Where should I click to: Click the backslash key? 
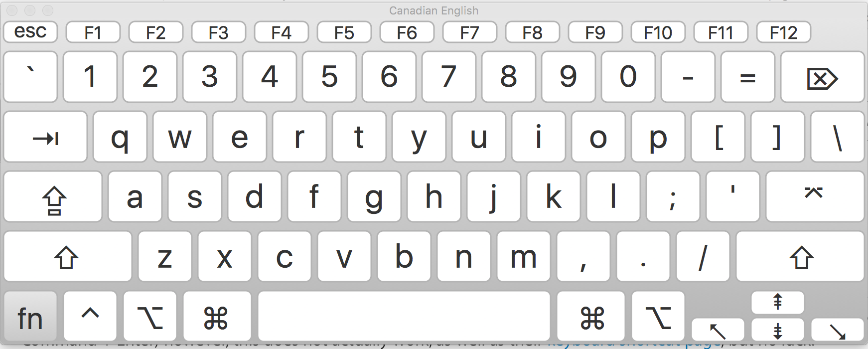click(x=838, y=137)
